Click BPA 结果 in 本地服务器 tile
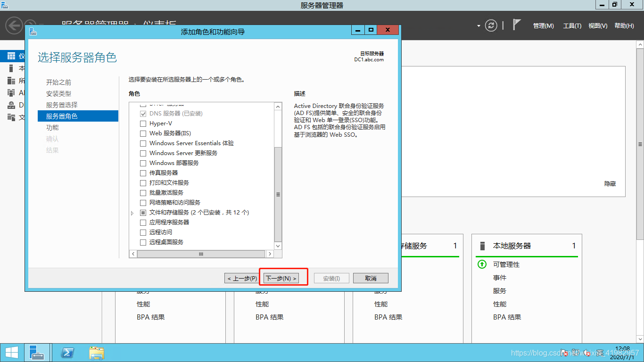 tap(507, 318)
